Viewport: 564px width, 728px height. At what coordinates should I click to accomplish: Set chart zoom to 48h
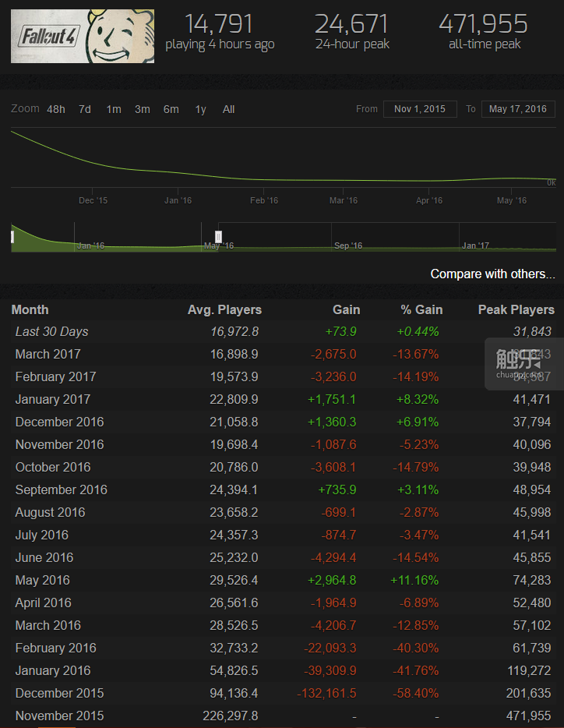coord(56,109)
